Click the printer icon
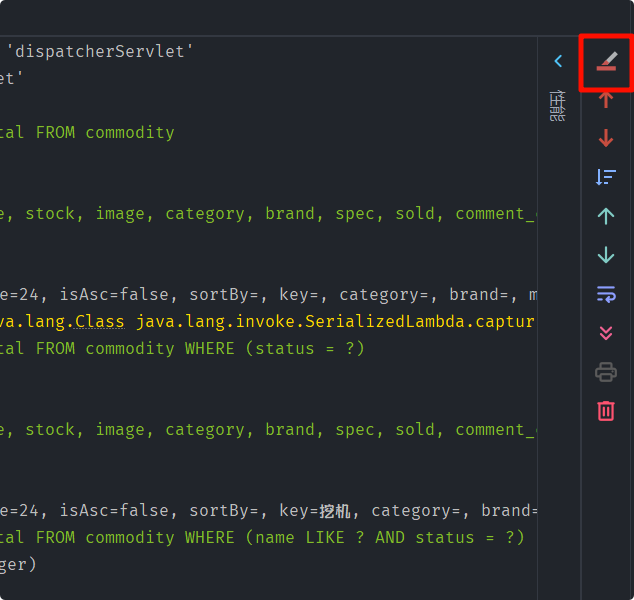This screenshot has height=600, width=634. coord(606,372)
